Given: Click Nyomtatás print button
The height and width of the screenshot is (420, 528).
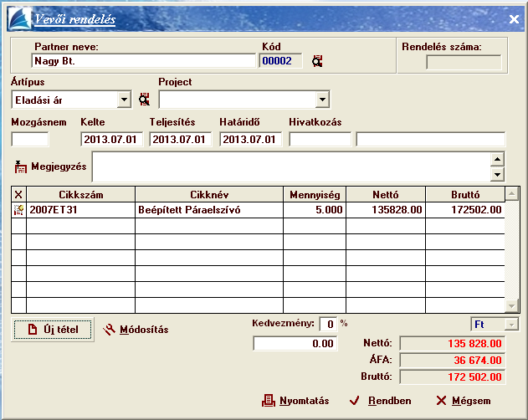Looking at the screenshot, I should click(295, 401).
